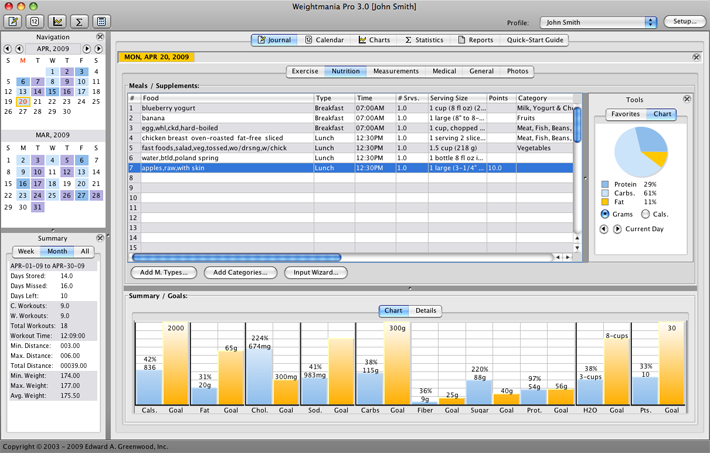The height and width of the screenshot is (453, 710).
Task: Select Month in Summary panel
Action: pyautogui.click(x=57, y=251)
